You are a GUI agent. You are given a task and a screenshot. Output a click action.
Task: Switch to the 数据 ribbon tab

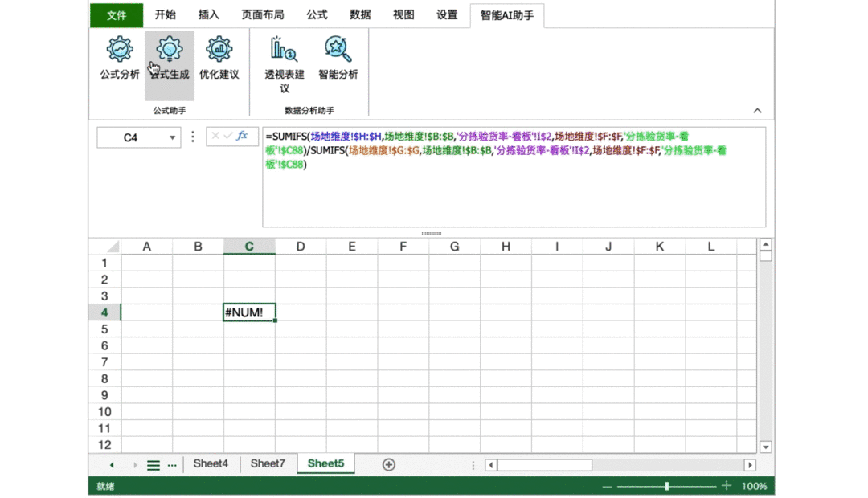point(360,15)
